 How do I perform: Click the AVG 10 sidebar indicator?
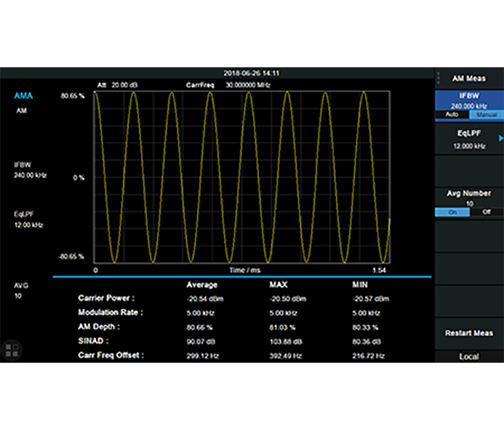tap(22, 290)
